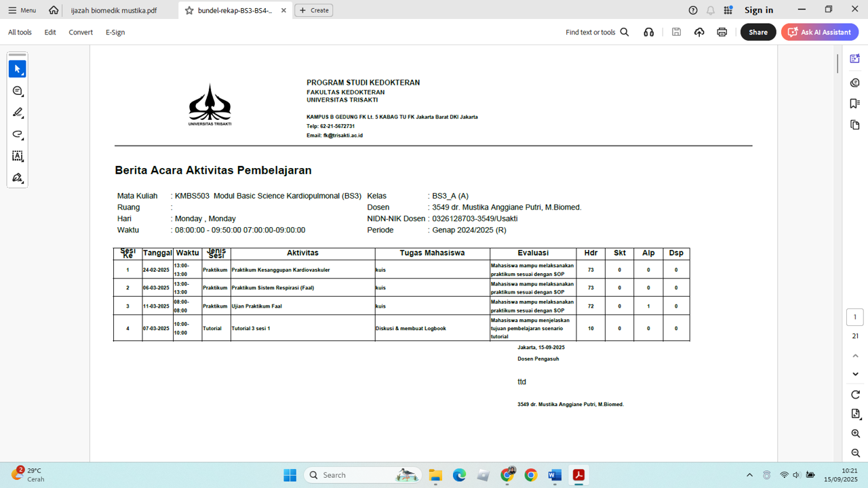Image resolution: width=868 pixels, height=488 pixels.
Task: Activate the text select AI tool
Action: click(x=18, y=156)
